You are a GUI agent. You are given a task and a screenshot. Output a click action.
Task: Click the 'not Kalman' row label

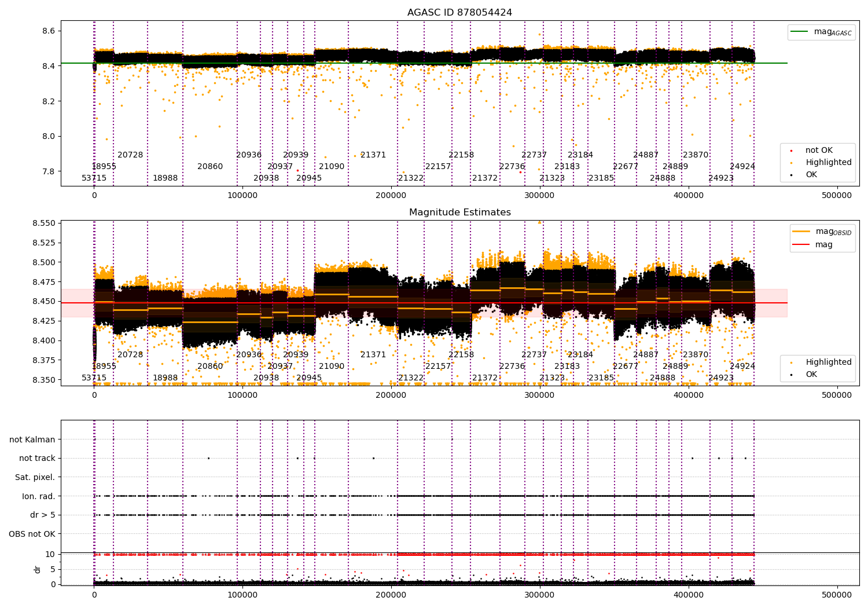[32, 440]
